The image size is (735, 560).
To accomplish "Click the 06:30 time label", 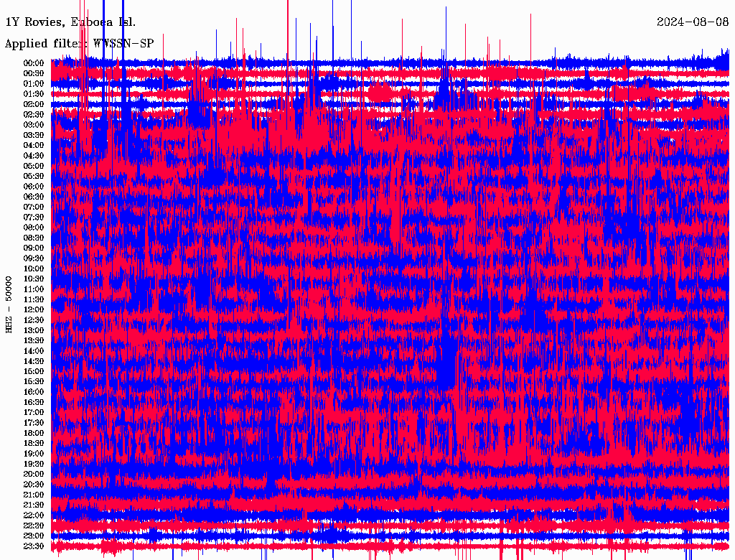I will tap(34, 197).
